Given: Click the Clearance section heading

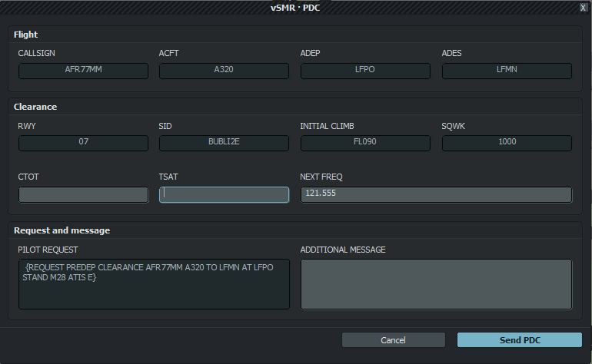Looking at the screenshot, I should tap(35, 107).
